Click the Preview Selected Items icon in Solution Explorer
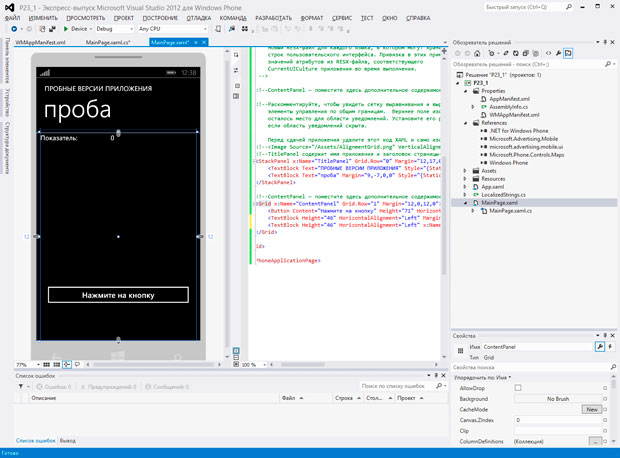Viewport: 620px width, 458px height. 568,53
